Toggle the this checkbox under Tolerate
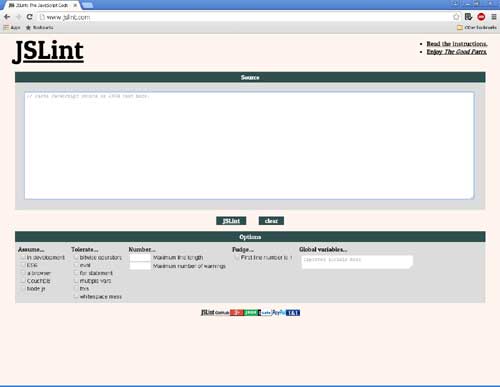500x387 pixels. 76,289
